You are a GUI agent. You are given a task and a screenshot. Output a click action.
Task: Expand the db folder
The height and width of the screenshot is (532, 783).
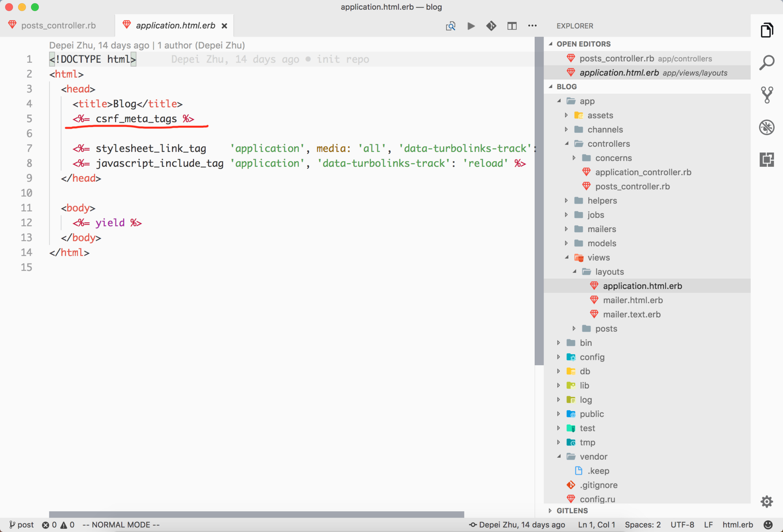click(647, 371)
